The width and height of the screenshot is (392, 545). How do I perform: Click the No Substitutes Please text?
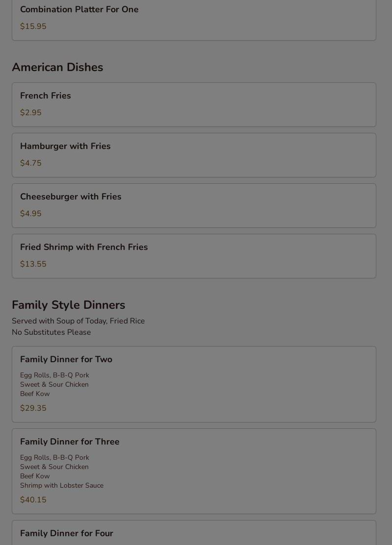[x=51, y=332]
